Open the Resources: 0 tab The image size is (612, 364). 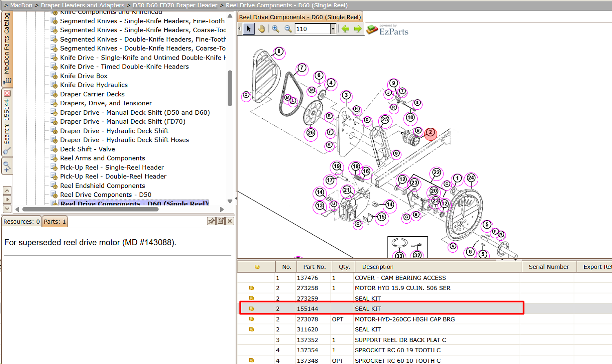point(21,222)
